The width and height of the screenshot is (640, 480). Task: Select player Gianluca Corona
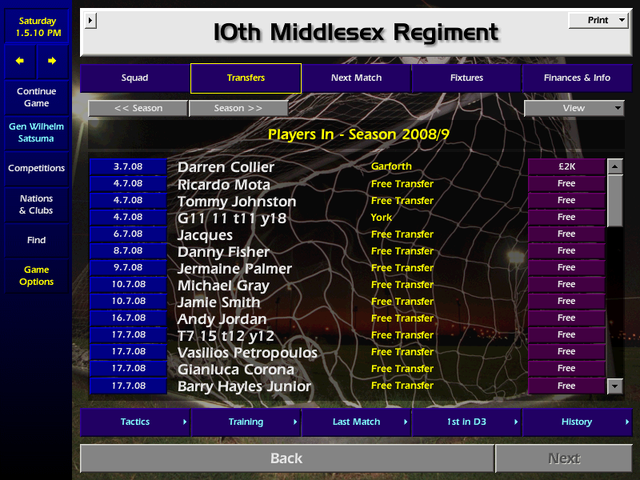[236, 369]
